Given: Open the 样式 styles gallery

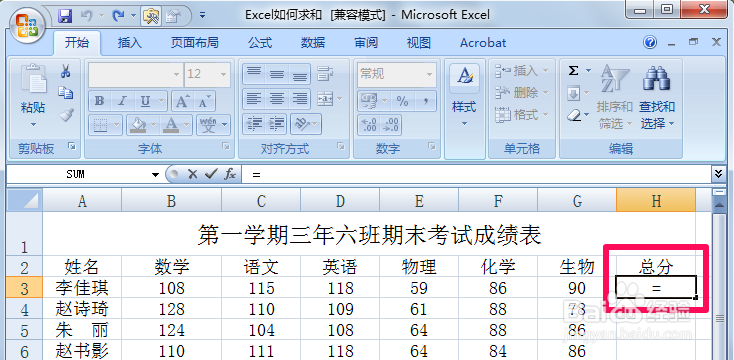Looking at the screenshot, I should pos(464,96).
